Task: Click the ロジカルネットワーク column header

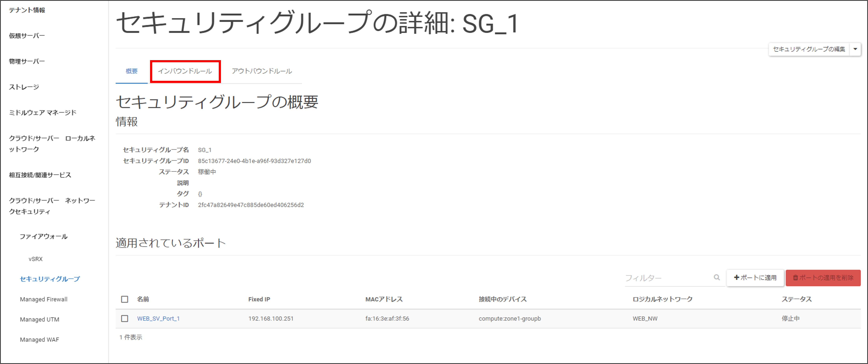Action: coord(662,299)
